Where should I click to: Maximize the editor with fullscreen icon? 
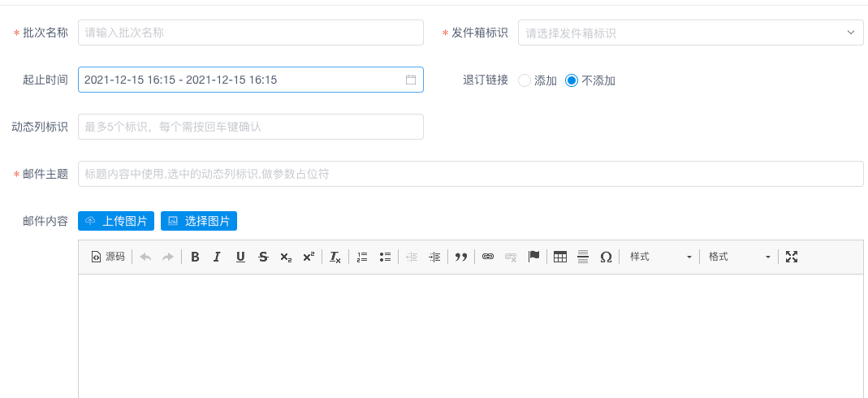coord(792,257)
